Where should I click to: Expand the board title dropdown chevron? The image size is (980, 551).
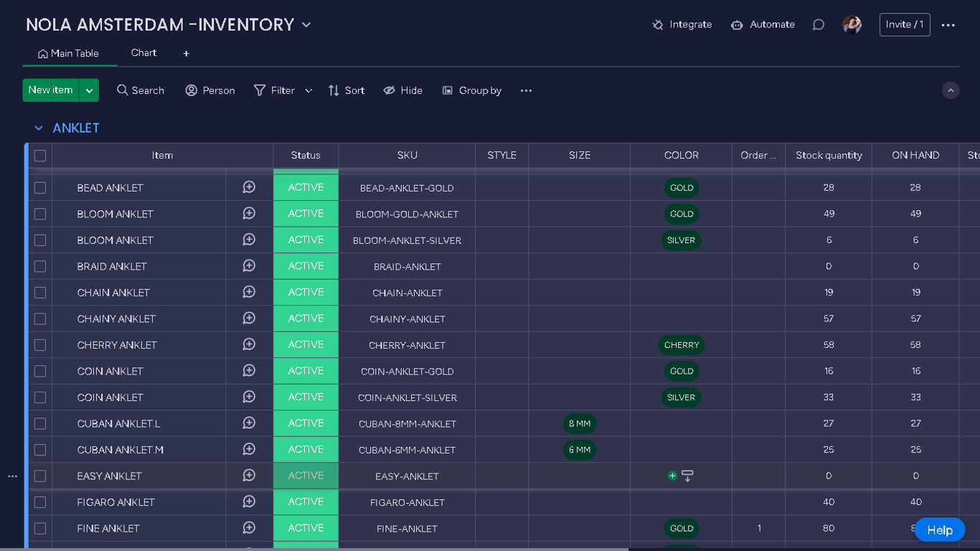(306, 25)
